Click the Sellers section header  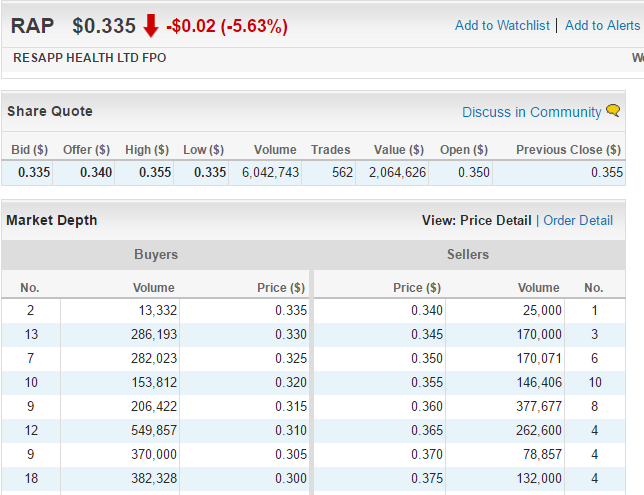[468, 255]
